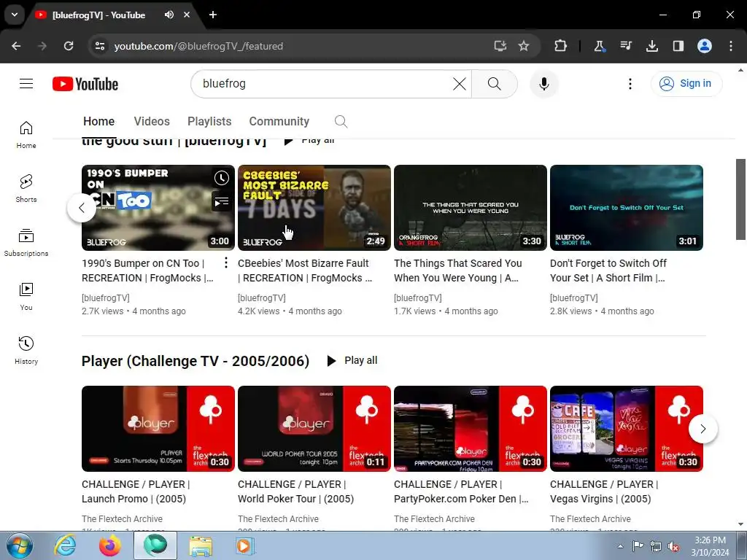Click the address bar URL
Image resolution: width=747 pixels, height=560 pixels.
click(x=198, y=46)
